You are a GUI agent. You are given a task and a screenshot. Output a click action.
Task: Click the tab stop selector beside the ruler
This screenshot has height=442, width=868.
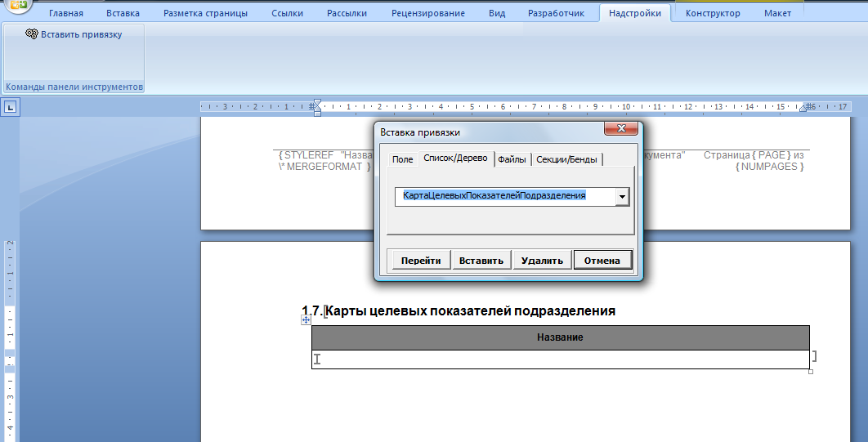click(10, 106)
